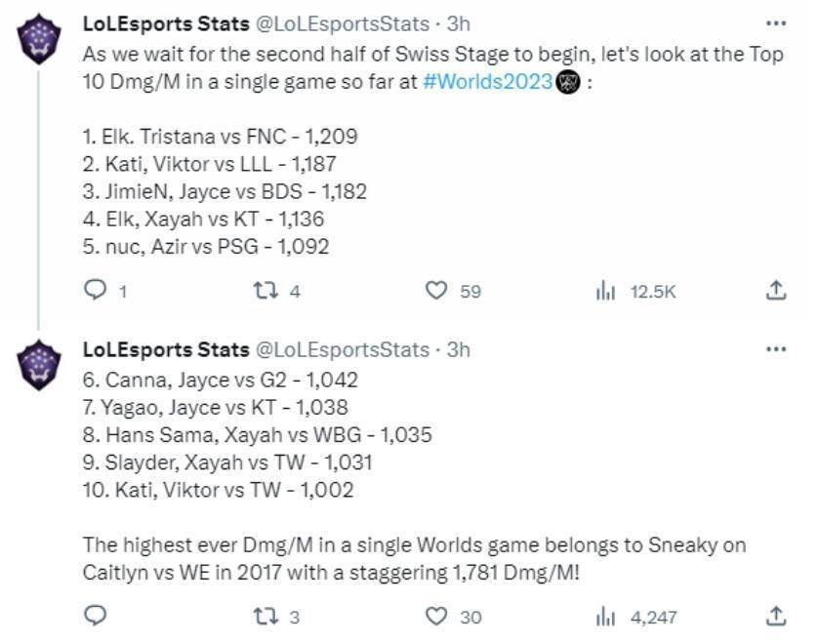The image size is (818, 644).
Task: Open the first tweet's 3h timestamp
Action: tap(458, 24)
